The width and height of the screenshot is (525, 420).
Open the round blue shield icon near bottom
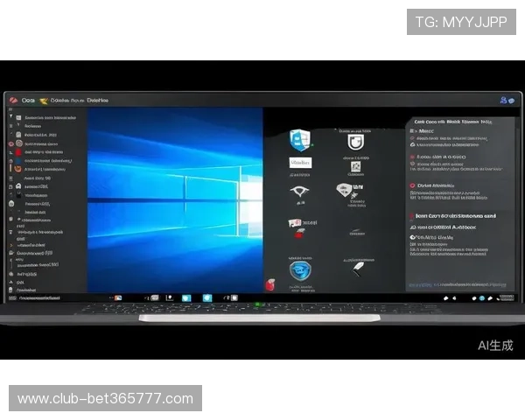pyautogui.click(x=301, y=269)
